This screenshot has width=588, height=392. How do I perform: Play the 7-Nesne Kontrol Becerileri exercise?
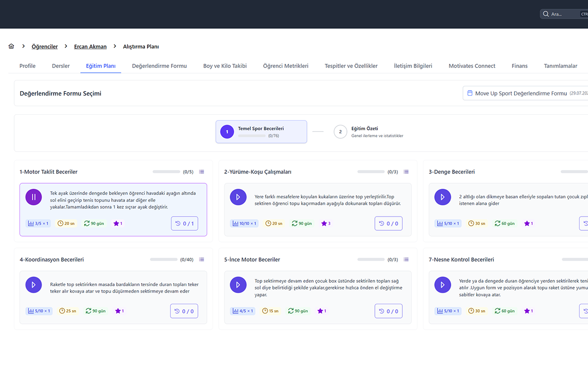pyautogui.click(x=442, y=285)
